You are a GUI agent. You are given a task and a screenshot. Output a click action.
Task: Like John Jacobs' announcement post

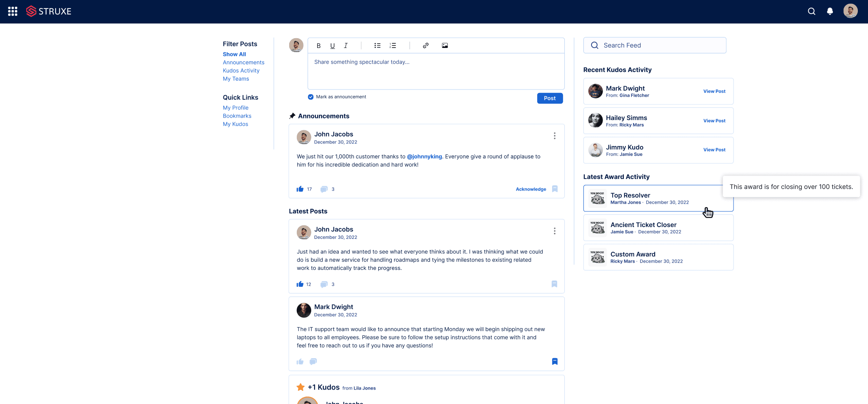(x=300, y=189)
